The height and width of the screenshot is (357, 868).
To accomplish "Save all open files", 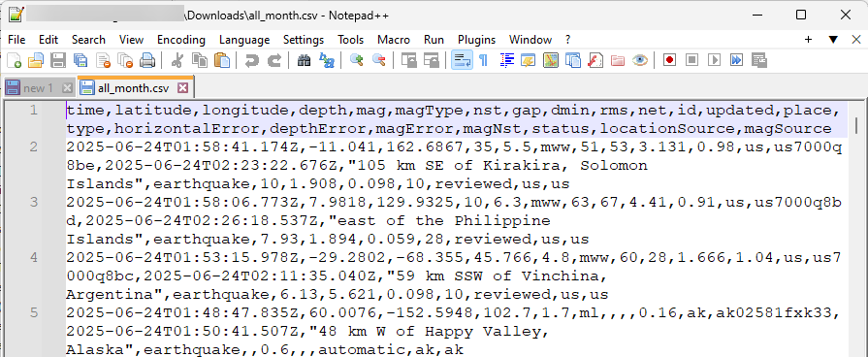I will pyautogui.click(x=80, y=60).
